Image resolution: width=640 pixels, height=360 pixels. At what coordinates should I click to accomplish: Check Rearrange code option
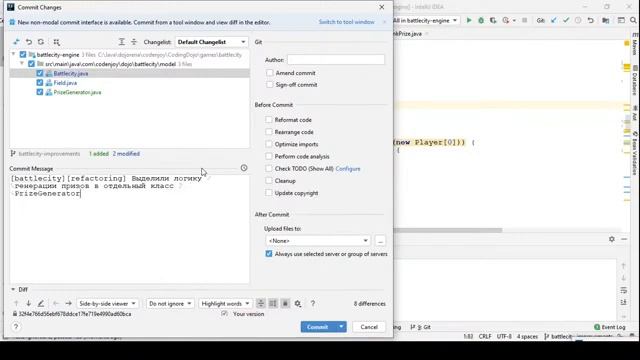269,132
